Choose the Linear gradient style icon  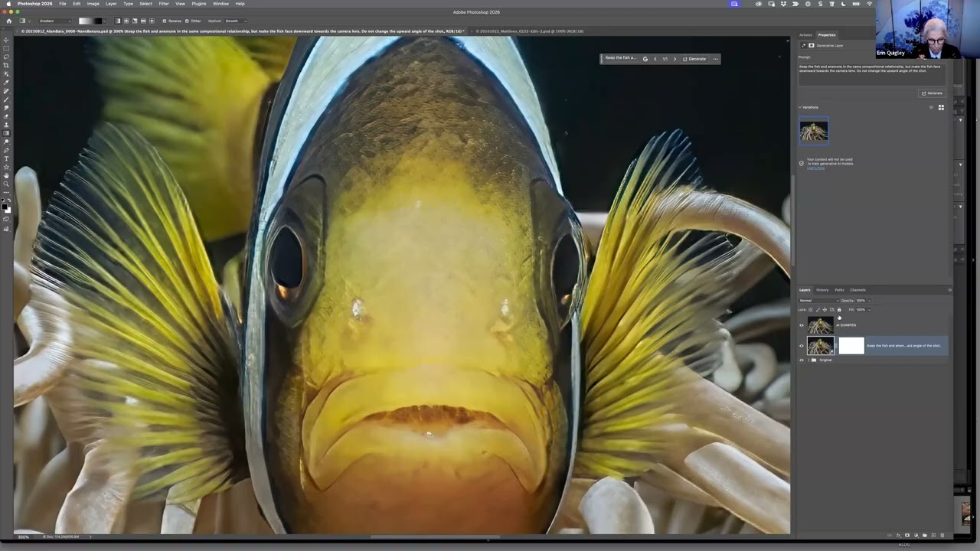118,21
